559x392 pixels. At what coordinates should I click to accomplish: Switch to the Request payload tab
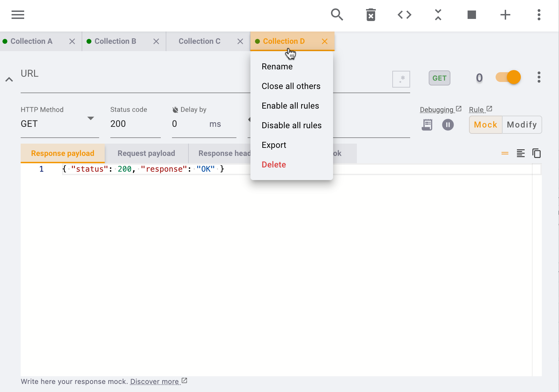click(146, 153)
